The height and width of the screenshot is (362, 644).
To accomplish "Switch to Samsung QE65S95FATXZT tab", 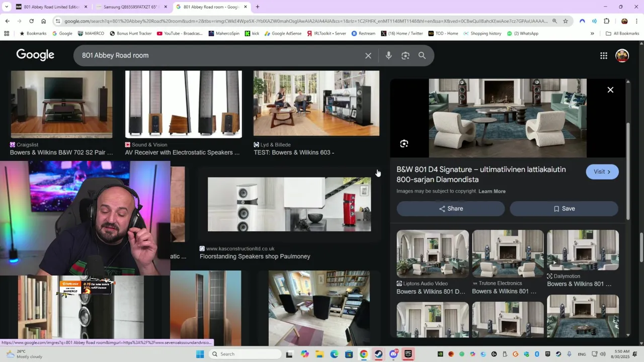I will [131, 7].
